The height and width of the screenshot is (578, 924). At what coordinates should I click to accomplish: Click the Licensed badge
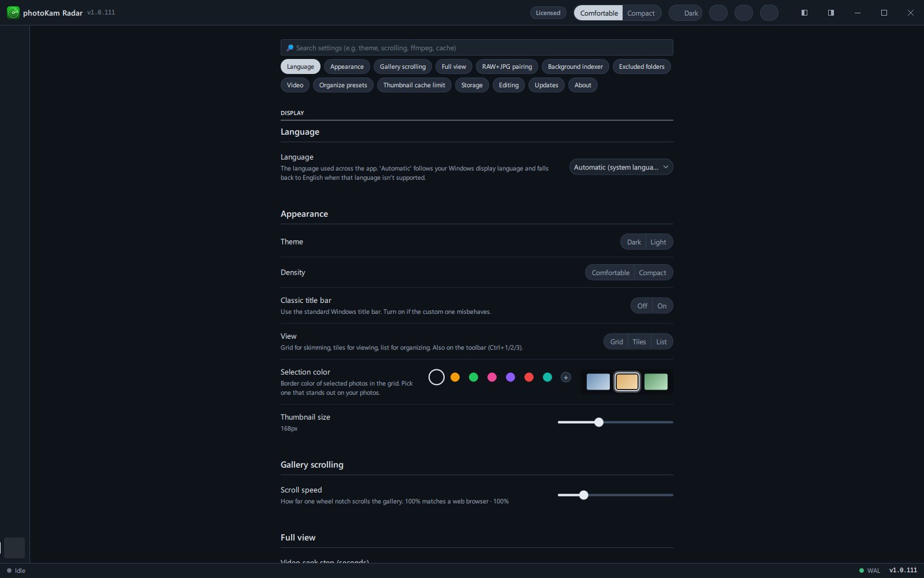tap(548, 13)
